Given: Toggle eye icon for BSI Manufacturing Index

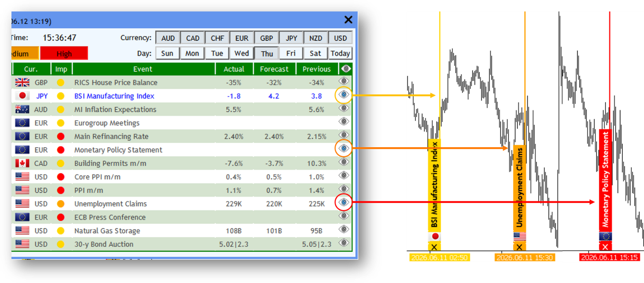Looking at the screenshot, I should (x=344, y=95).
